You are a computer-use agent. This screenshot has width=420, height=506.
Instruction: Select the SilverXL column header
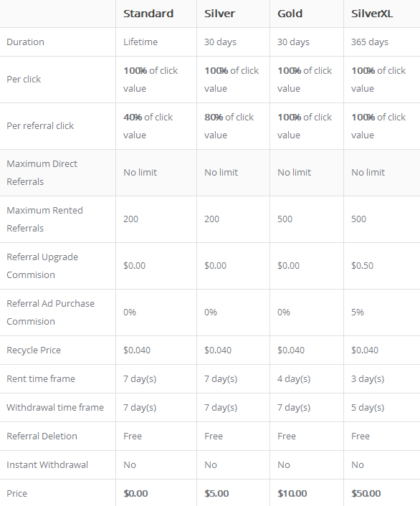point(372,14)
